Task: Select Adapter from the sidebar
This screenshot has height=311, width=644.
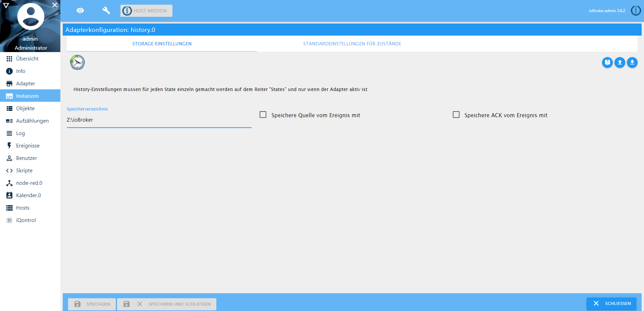Action: 26,83
